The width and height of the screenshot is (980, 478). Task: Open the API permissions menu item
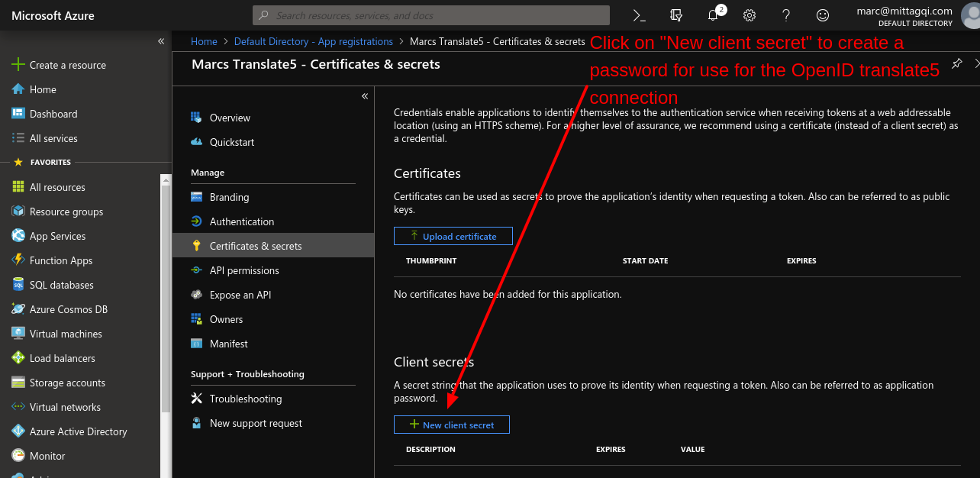click(273, 270)
